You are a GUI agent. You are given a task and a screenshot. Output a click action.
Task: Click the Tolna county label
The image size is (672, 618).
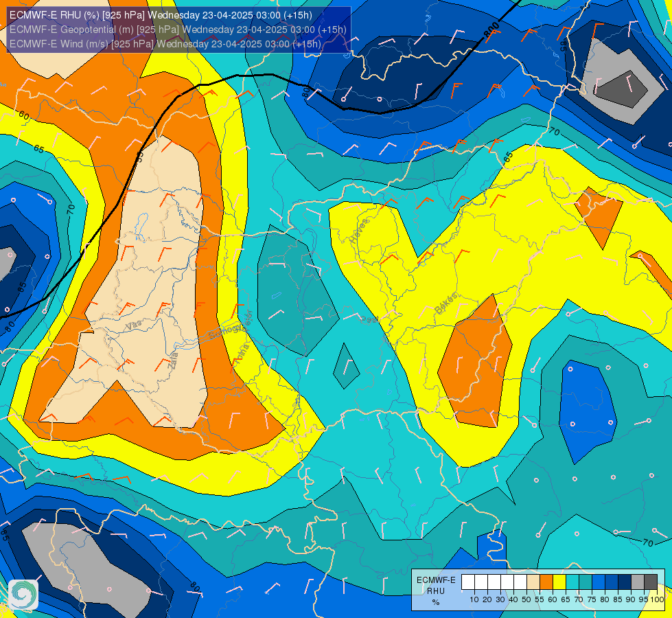click(x=242, y=353)
